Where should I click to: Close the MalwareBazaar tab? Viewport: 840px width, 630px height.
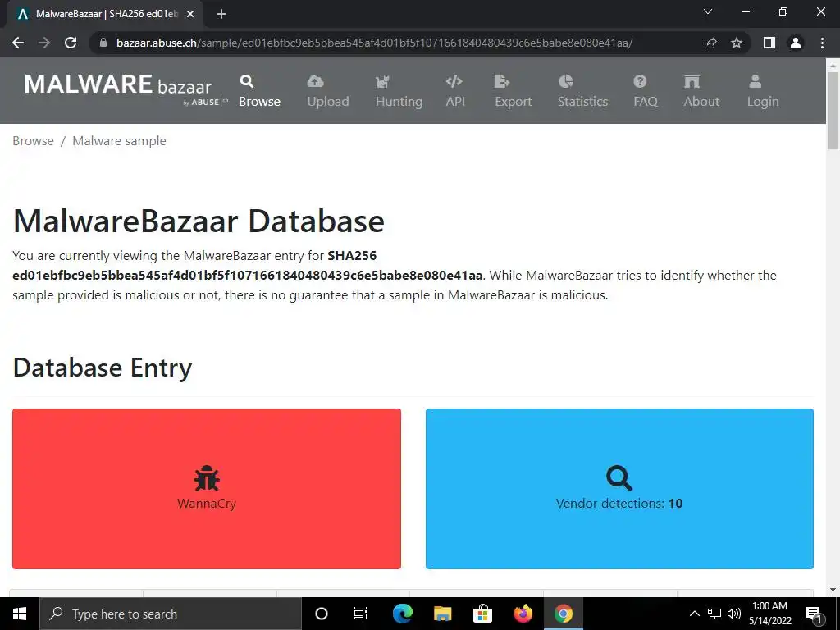point(190,14)
